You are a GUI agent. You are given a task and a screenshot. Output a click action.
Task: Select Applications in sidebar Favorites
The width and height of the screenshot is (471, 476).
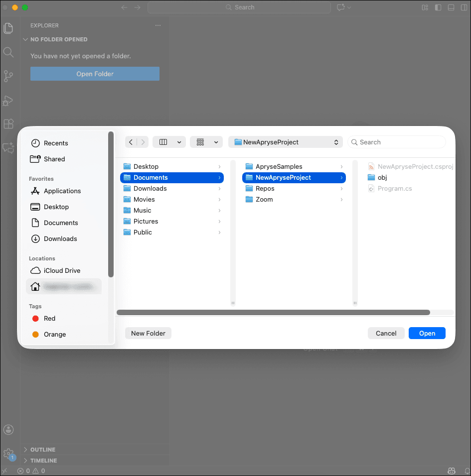(62, 191)
